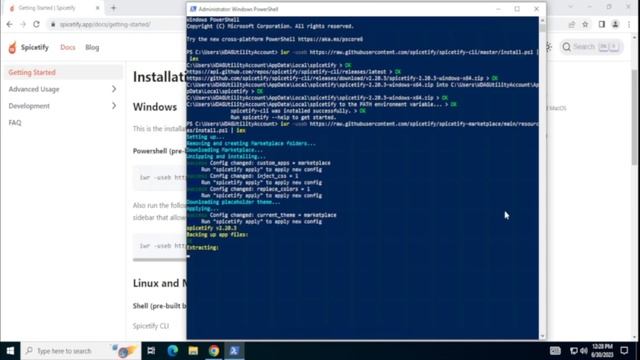Click Chrome's forward arrow button

pos(23,24)
